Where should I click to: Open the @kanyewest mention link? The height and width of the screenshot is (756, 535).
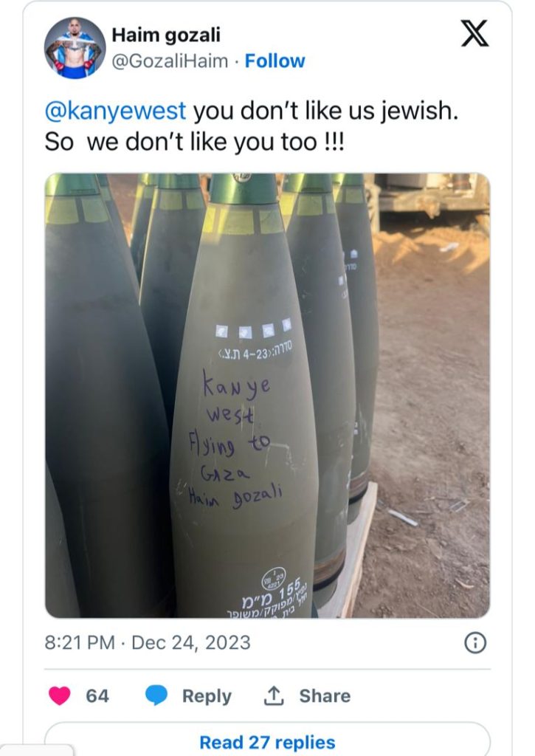115,111
